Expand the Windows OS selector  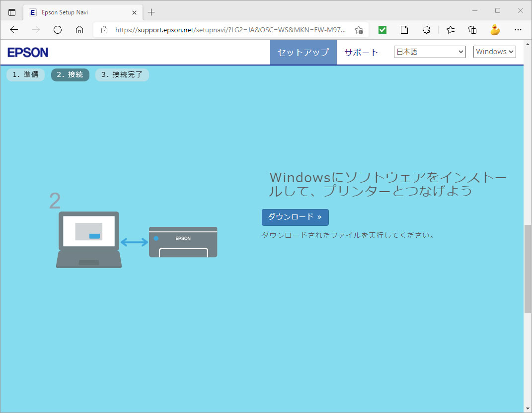(x=495, y=52)
